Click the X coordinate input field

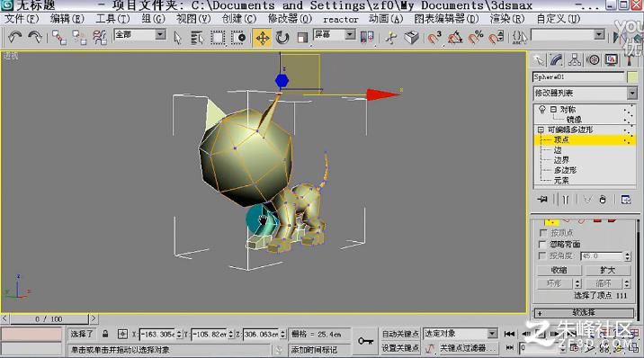157,335
